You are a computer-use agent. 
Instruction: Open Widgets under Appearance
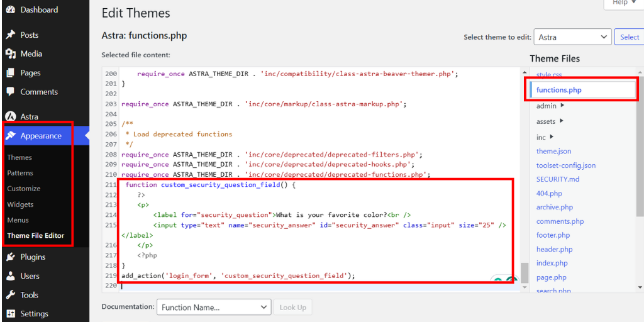point(20,204)
